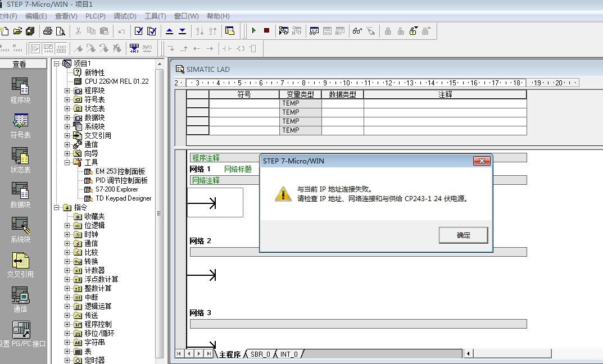Click the tree panel scroll up arrow
The image size is (603, 364).
tap(160, 64)
